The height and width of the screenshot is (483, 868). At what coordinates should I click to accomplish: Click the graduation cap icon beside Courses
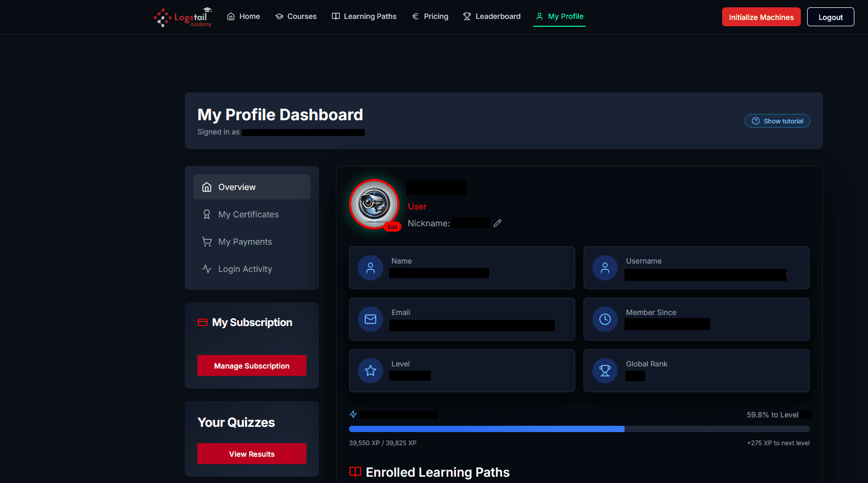[x=279, y=16]
